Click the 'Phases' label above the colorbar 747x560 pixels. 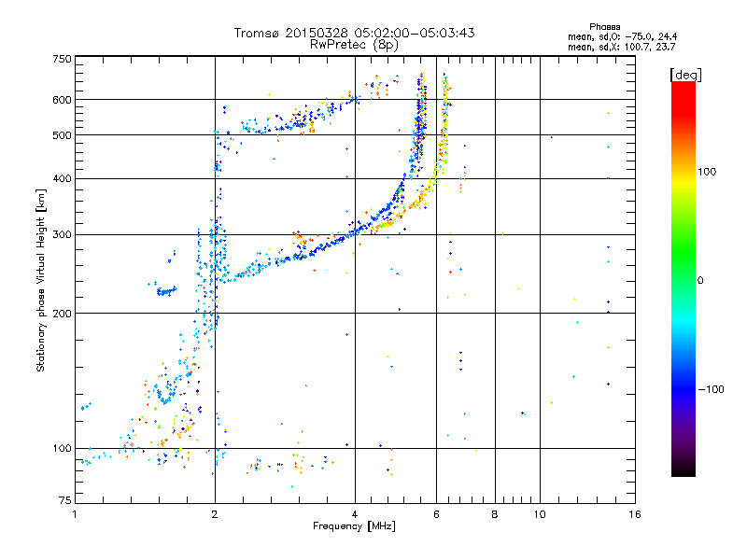[x=604, y=27]
